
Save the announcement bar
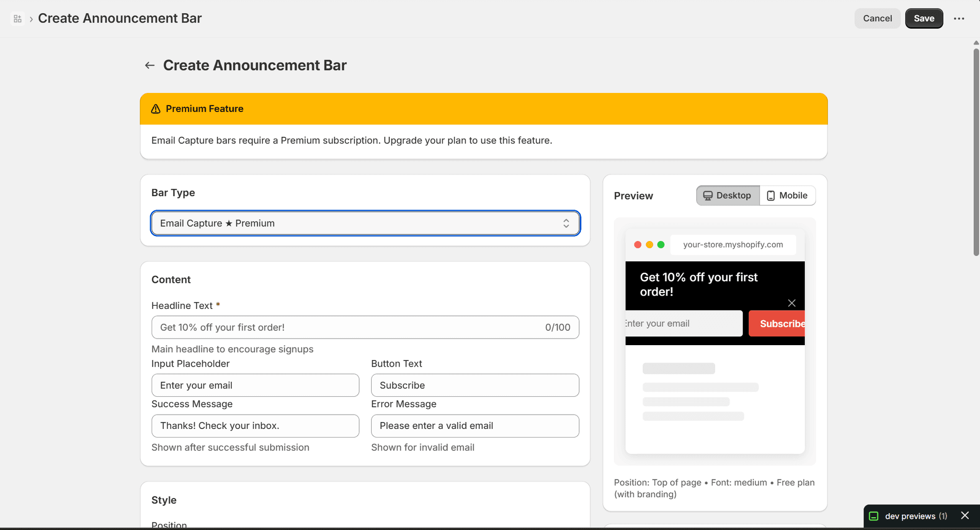point(924,18)
